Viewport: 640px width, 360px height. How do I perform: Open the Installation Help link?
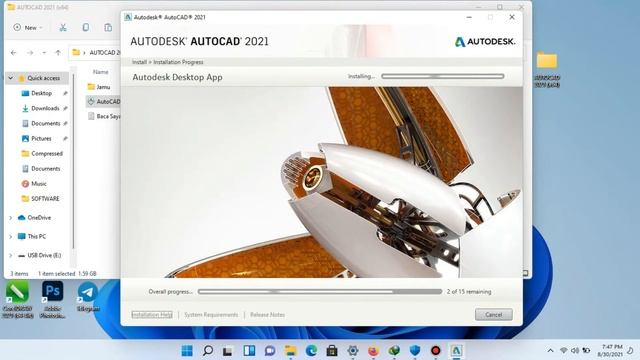[x=152, y=315]
